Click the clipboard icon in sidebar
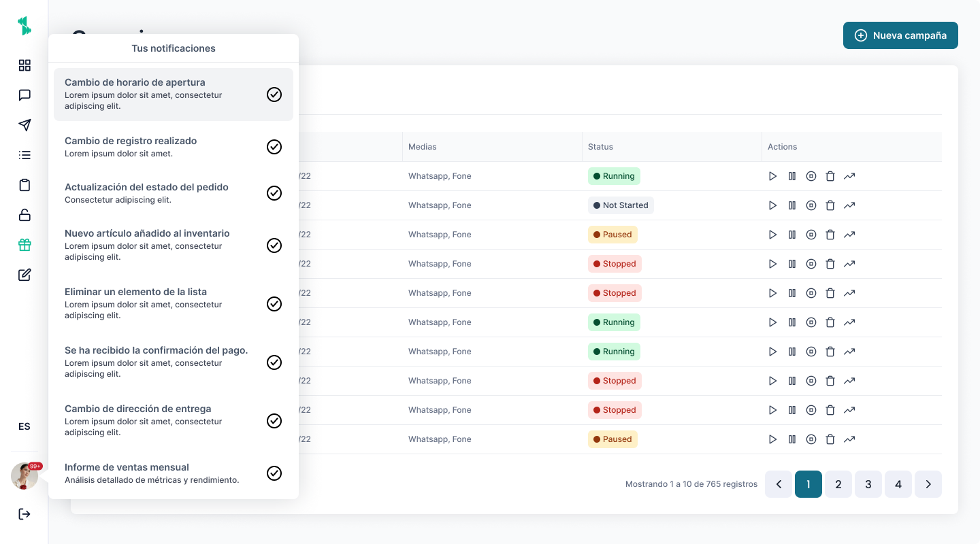The width and height of the screenshot is (980, 544). [x=24, y=185]
